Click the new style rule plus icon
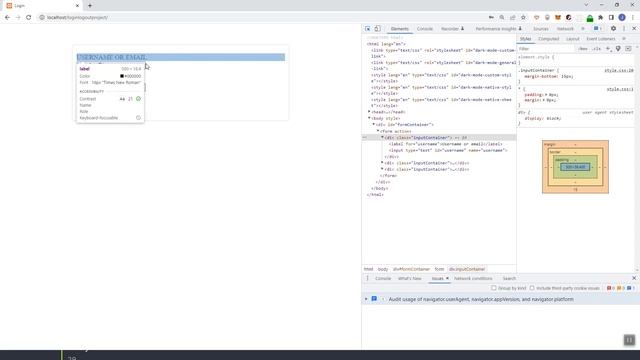This screenshot has width=640, height=360. click(x=608, y=49)
